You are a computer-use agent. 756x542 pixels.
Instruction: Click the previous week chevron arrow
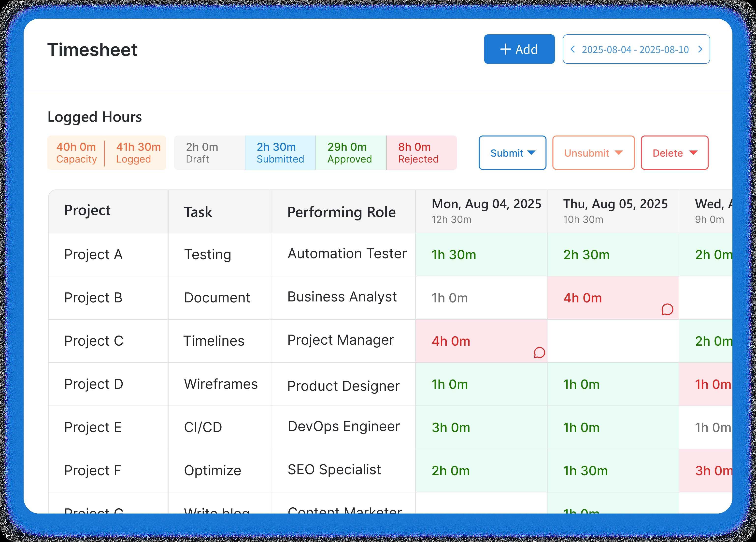573,49
